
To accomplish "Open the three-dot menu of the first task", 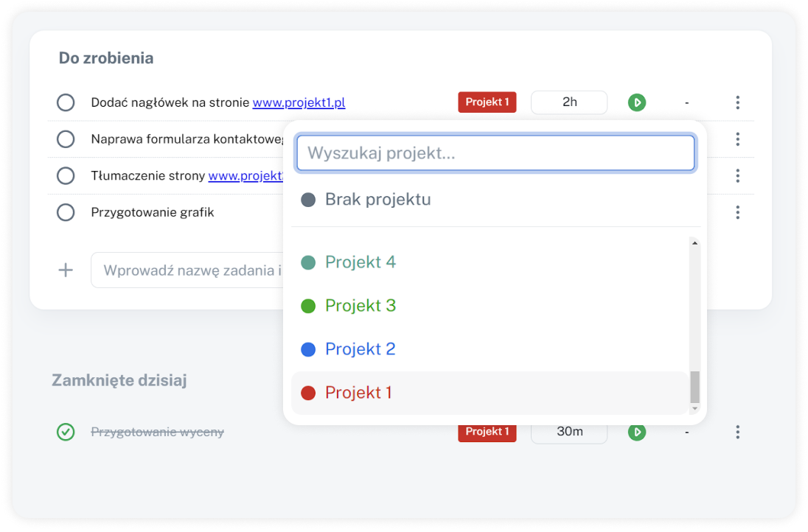I will [x=737, y=102].
